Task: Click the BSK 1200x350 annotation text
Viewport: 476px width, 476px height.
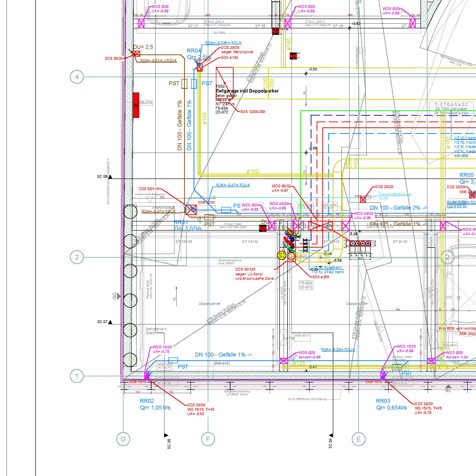Action: pos(252,112)
